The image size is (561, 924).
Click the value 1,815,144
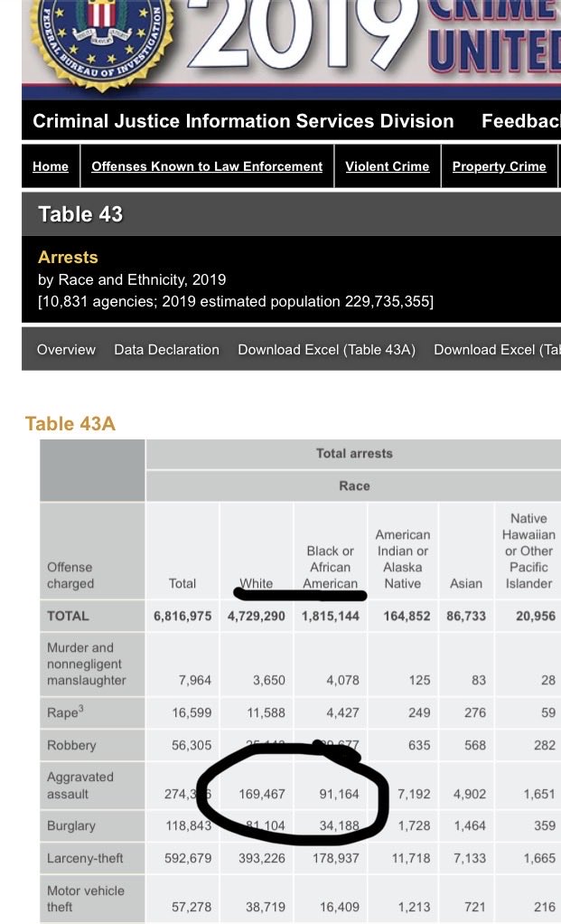331,616
